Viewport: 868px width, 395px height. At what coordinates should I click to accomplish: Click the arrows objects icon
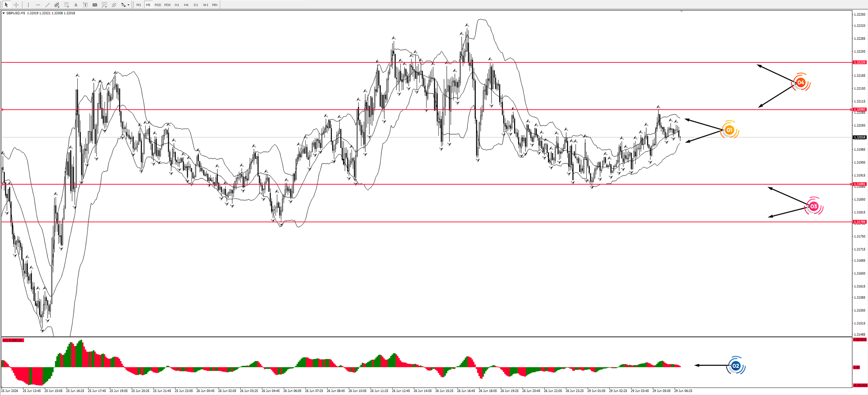[123, 5]
